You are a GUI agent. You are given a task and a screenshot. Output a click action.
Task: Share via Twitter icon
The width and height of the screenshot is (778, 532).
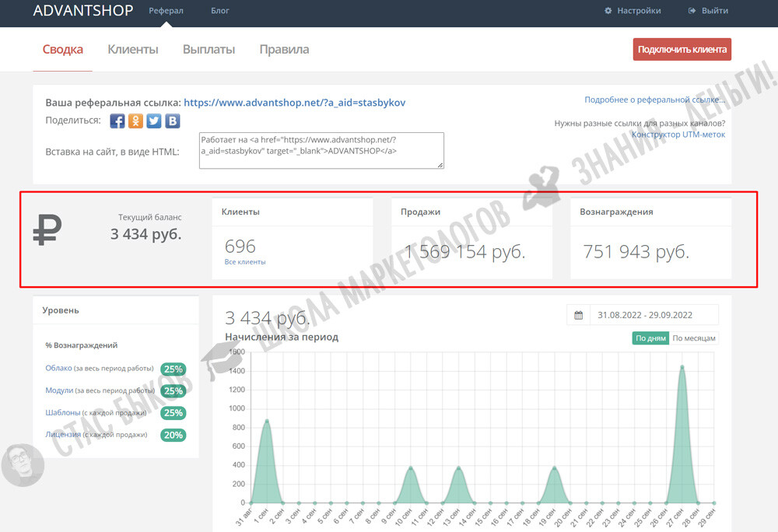[154, 121]
